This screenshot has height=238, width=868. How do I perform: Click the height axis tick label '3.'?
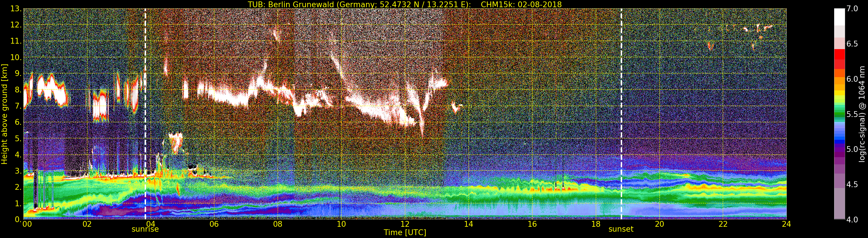pos(18,171)
